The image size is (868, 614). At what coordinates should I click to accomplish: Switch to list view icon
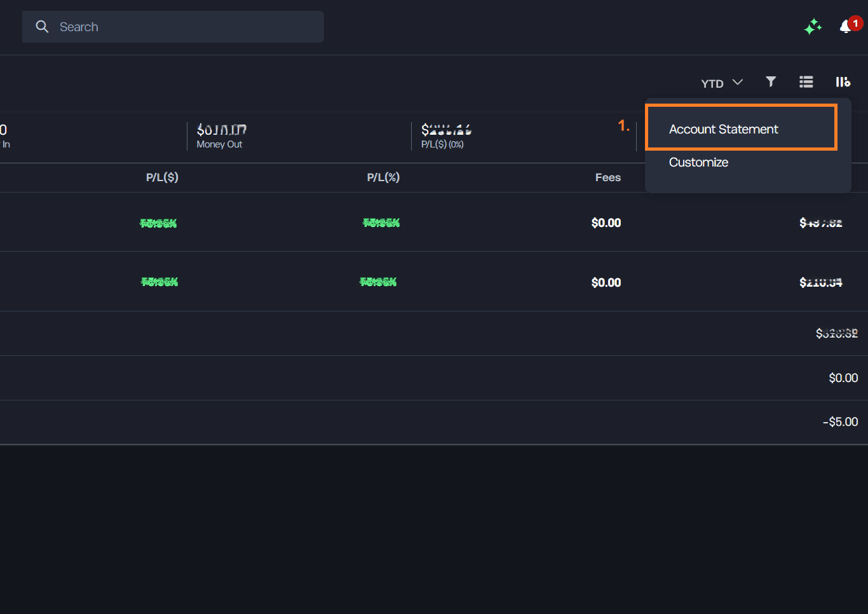tap(806, 81)
